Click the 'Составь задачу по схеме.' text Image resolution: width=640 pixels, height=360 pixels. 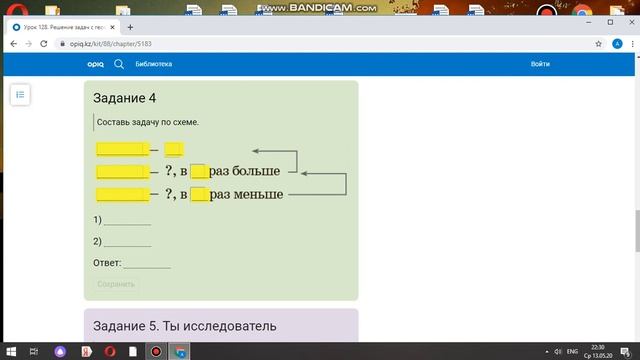148,122
